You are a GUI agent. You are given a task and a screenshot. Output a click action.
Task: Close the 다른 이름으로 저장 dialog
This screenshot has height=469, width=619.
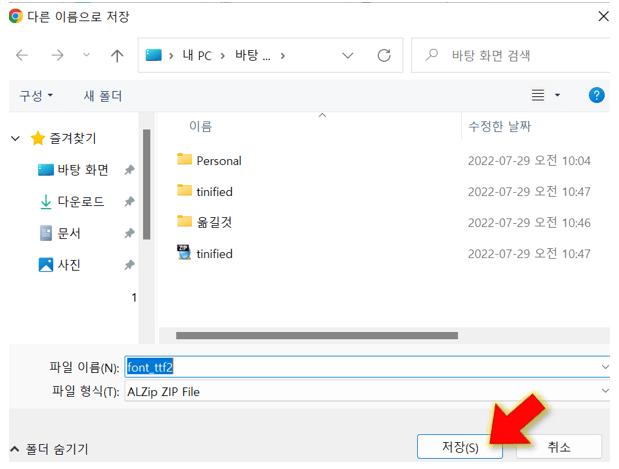tap(604, 16)
